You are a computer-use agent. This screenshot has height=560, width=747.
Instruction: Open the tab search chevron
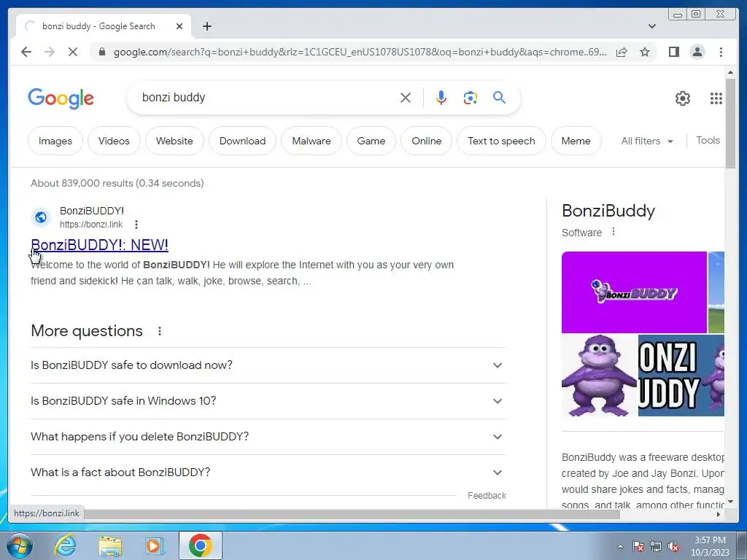click(652, 26)
